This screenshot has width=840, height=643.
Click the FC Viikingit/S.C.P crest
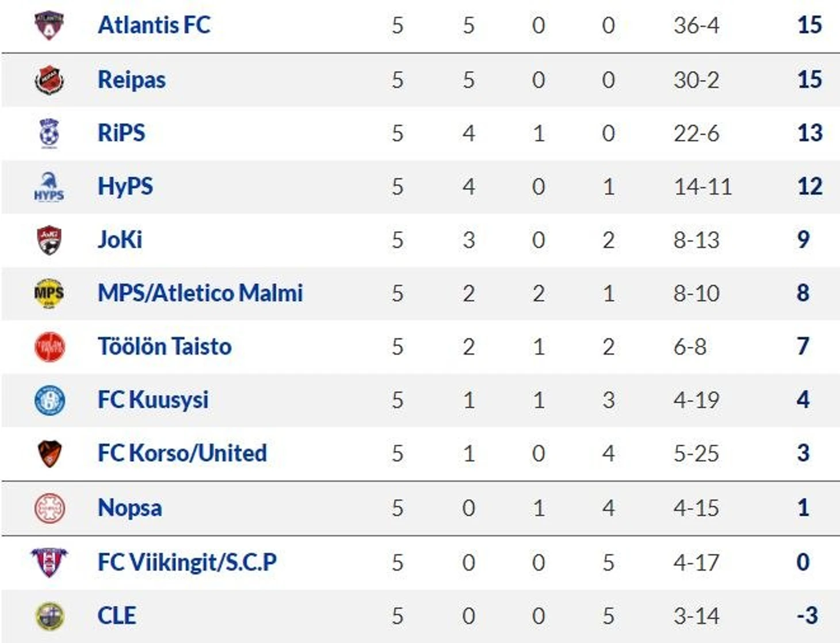pyautogui.click(x=49, y=562)
